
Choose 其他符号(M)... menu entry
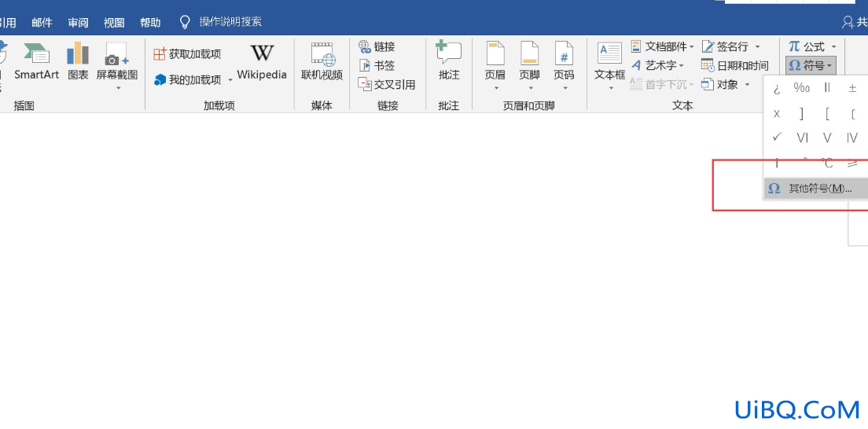click(815, 189)
